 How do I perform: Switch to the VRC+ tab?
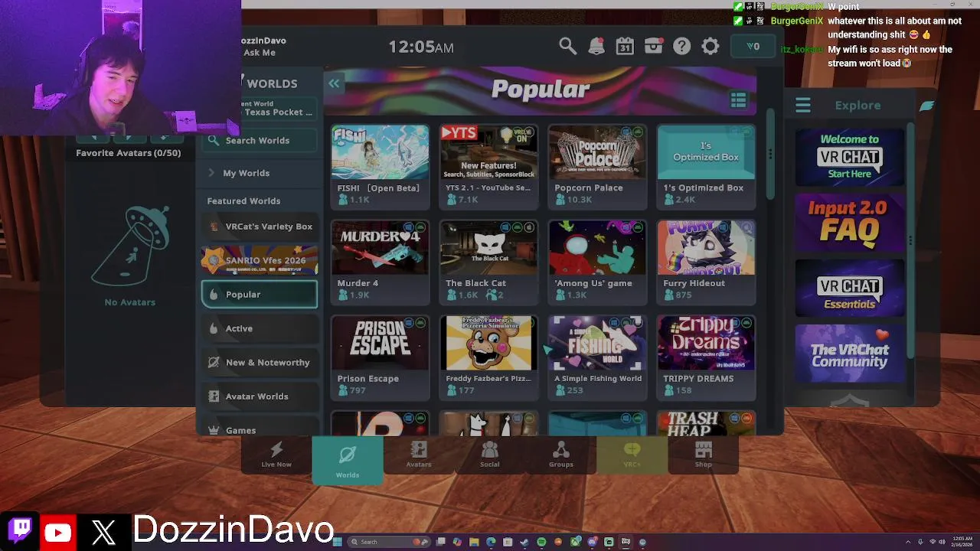pyautogui.click(x=632, y=455)
